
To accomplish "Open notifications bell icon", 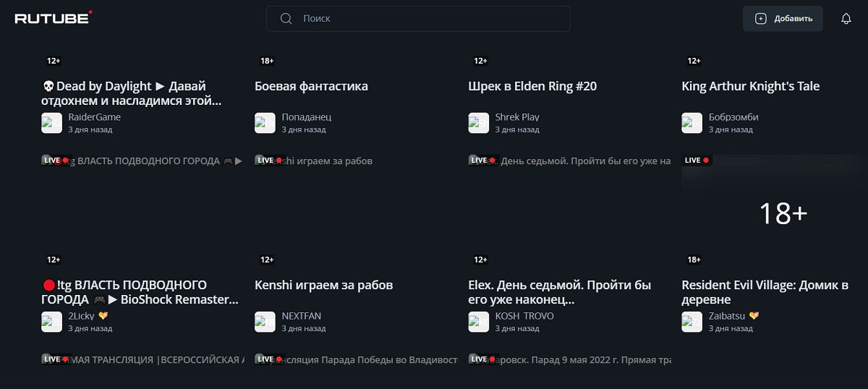I will [x=846, y=19].
